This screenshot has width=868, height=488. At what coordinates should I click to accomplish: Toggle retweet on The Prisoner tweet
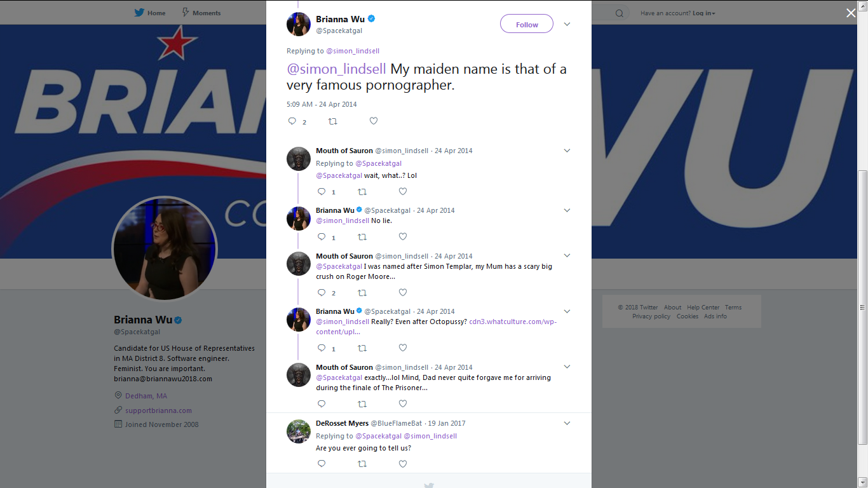tap(362, 403)
